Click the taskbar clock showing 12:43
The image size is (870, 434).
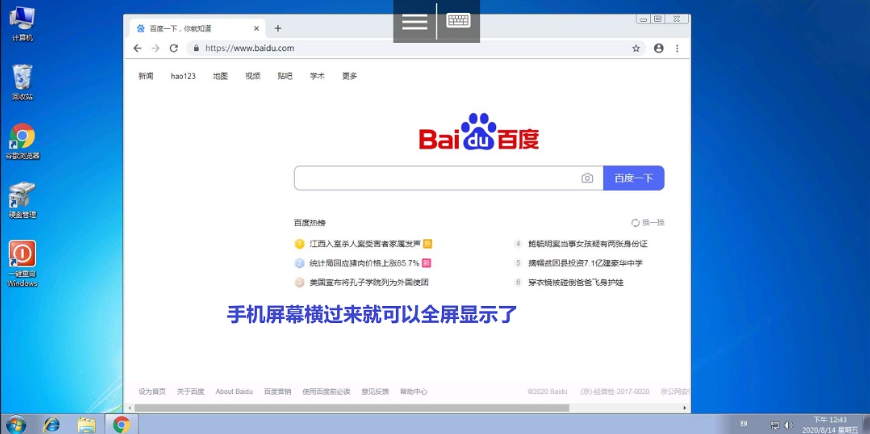829,425
